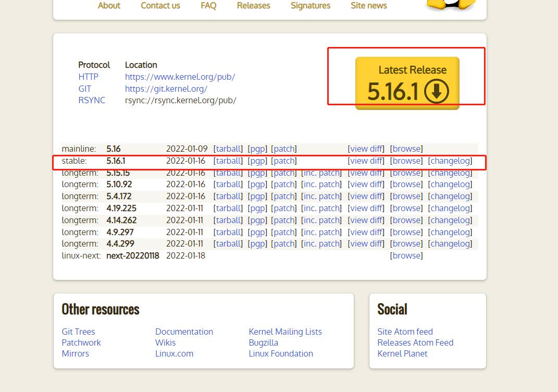This screenshot has width=558, height=392.
Task: Open the Releases nav item
Action: 253,6
